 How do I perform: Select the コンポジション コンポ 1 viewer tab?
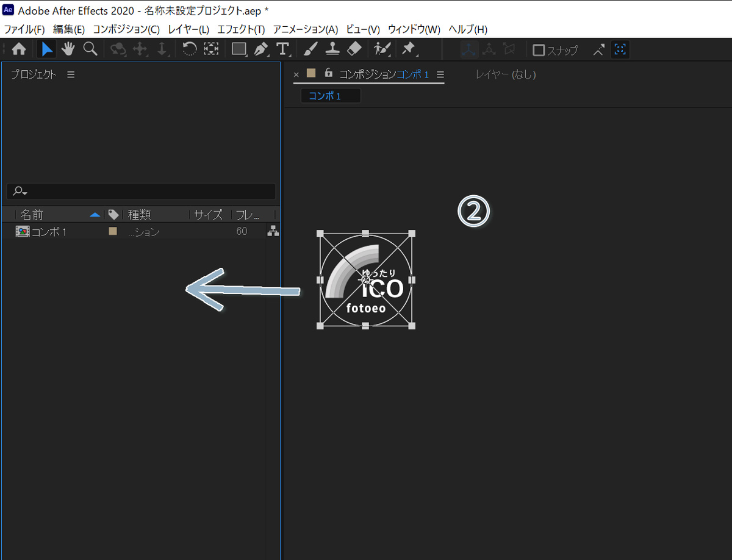pos(384,74)
